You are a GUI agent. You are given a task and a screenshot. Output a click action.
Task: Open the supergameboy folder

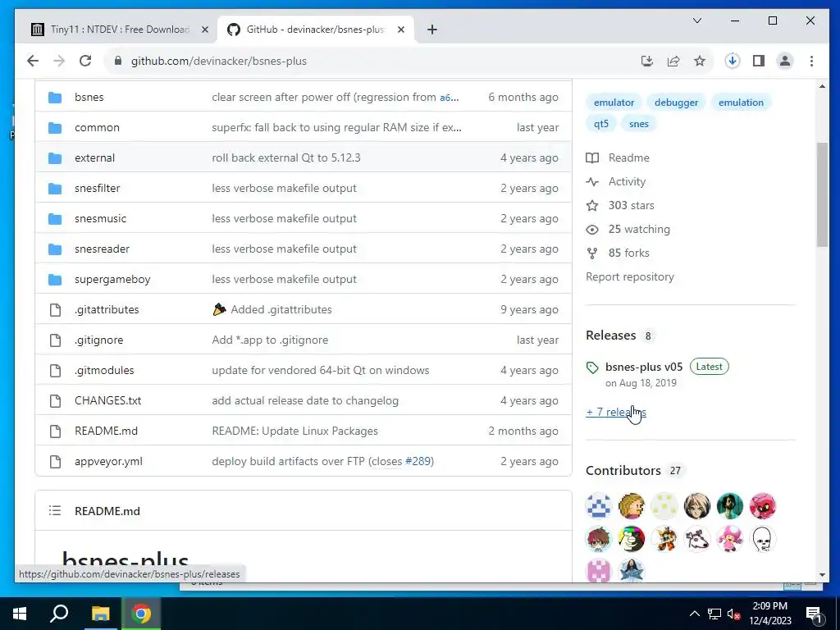pos(112,279)
